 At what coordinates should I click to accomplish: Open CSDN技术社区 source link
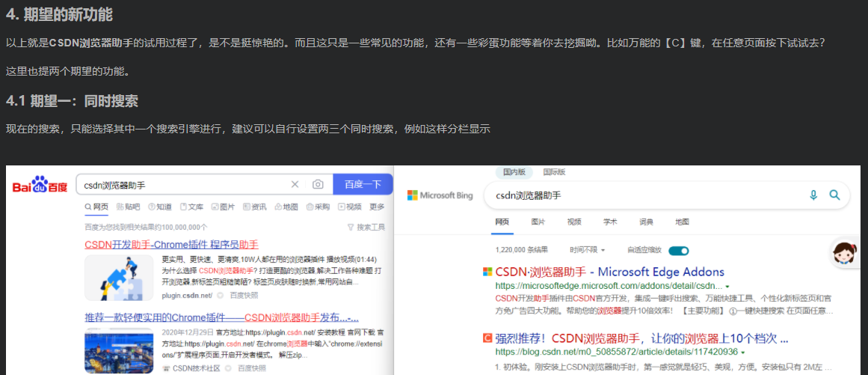click(x=191, y=368)
